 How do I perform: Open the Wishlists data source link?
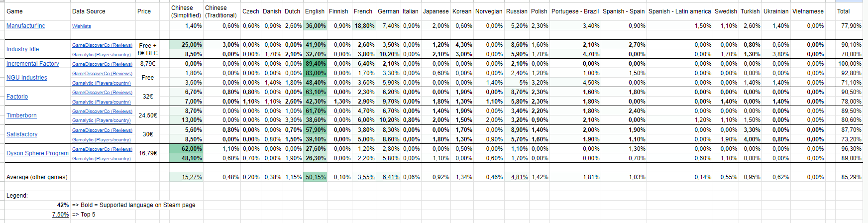[x=82, y=26]
